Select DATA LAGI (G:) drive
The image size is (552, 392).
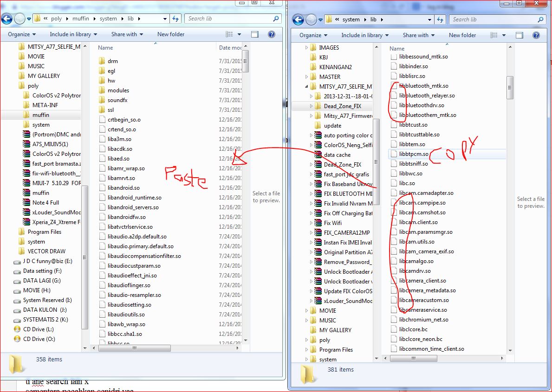(x=37, y=281)
